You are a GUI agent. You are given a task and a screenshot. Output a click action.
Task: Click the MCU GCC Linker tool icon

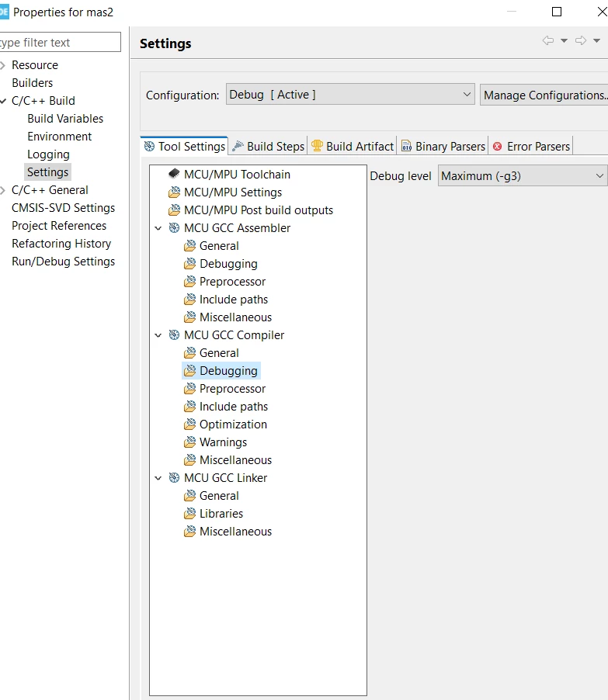coord(174,478)
